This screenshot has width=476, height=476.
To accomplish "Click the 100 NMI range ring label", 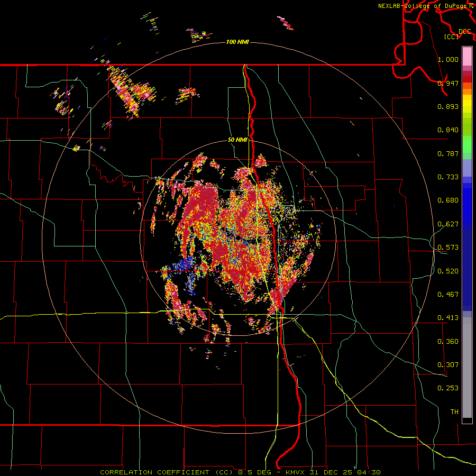I will pyautogui.click(x=237, y=42).
